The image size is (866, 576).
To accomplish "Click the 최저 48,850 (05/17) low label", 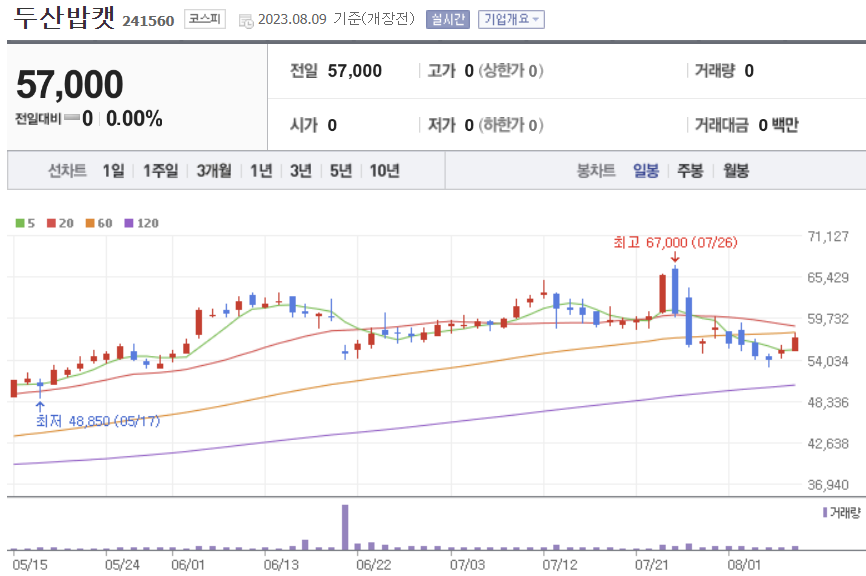I will (98, 421).
